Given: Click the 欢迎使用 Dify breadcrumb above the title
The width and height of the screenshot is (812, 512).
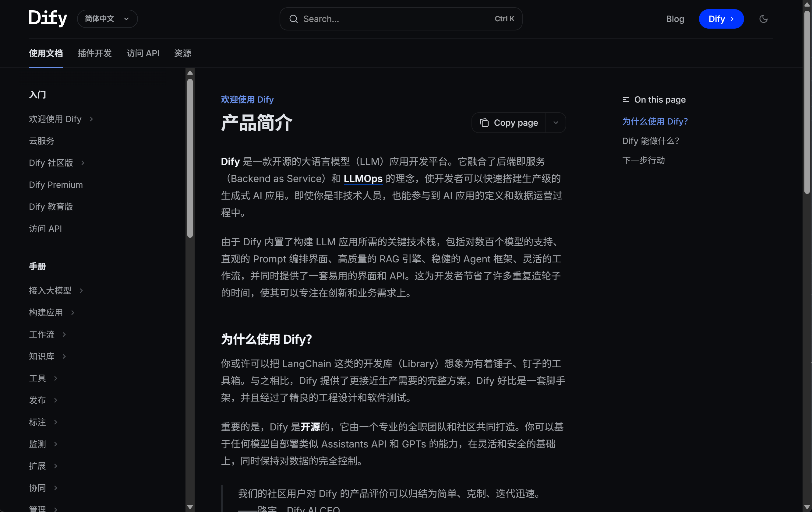Looking at the screenshot, I should [247, 100].
